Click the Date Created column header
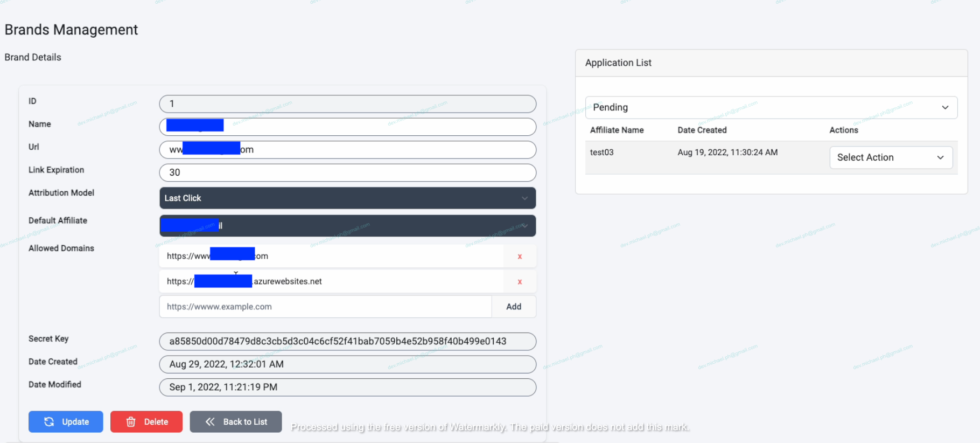 pyautogui.click(x=702, y=130)
